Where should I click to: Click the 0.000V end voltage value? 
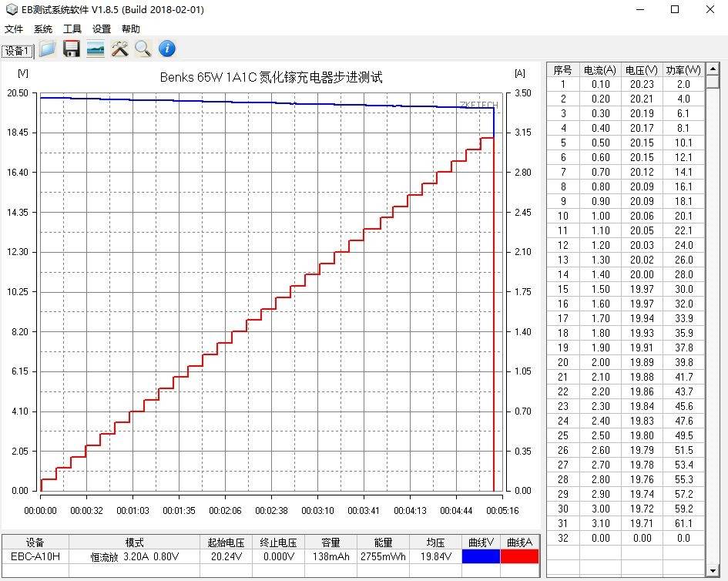(279, 556)
